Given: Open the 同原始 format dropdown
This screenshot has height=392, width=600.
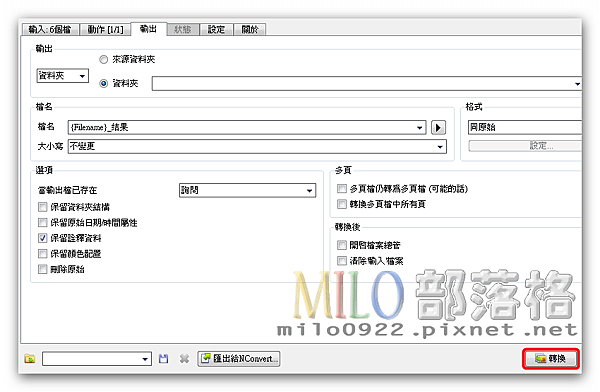Looking at the screenshot, I should coord(525,127).
